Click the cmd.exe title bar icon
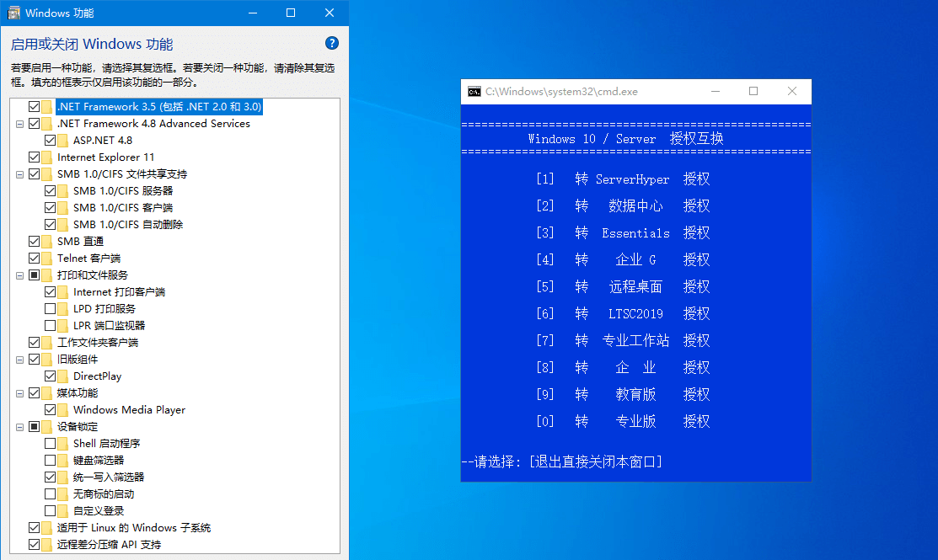Viewport: 938px width, 560px height. 473,91
